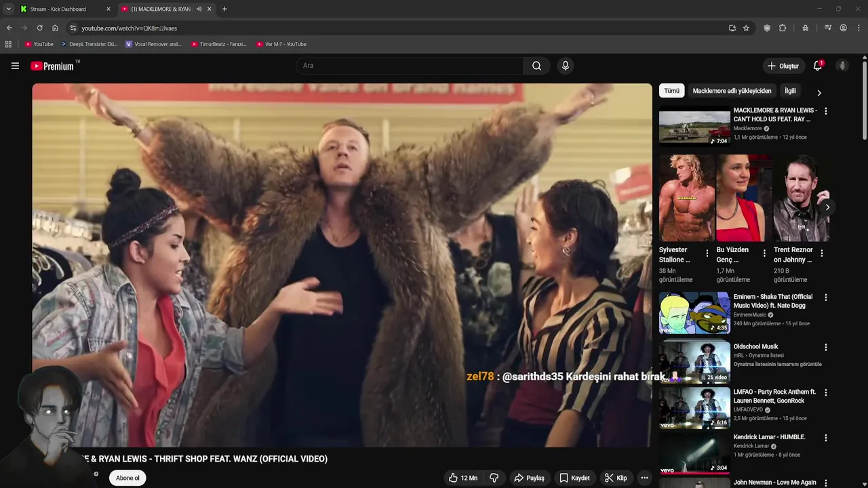The image size is (868, 488).
Task: Open the DeepL Translate bookmark
Action: pos(90,44)
